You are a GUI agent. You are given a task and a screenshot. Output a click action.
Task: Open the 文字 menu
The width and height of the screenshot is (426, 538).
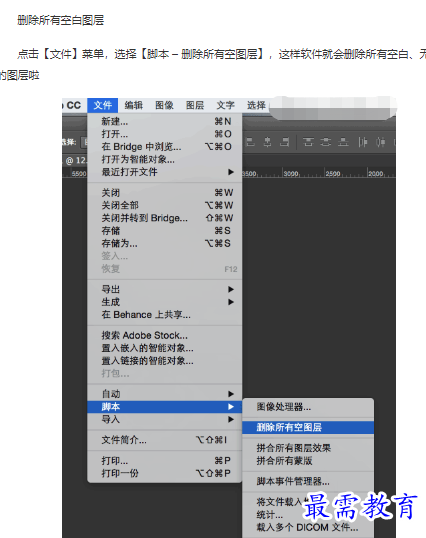225,105
